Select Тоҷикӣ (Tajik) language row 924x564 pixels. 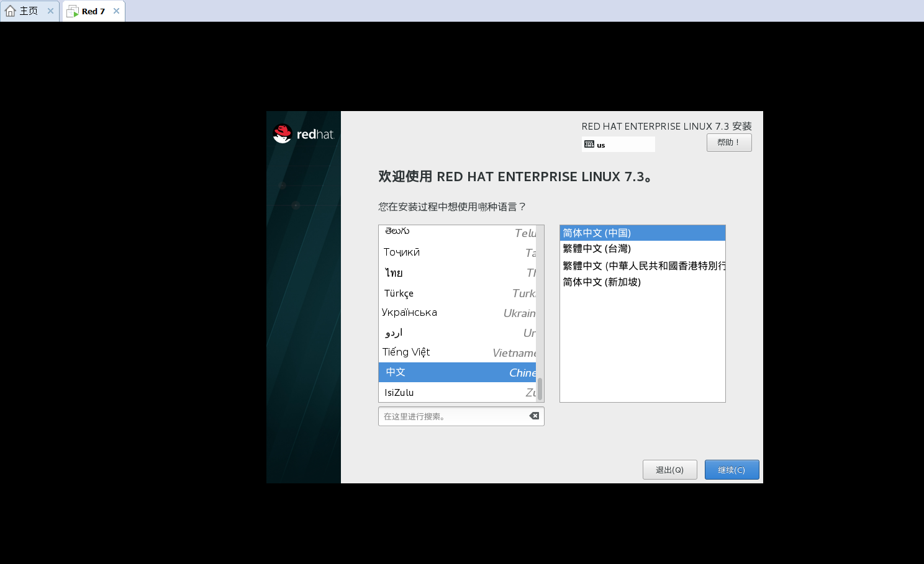click(x=458, y=252)
